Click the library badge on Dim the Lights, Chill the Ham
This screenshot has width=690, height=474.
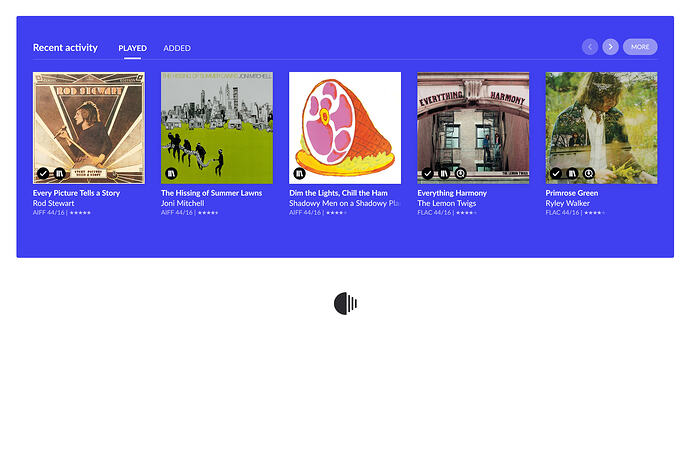tap(300, 173)
